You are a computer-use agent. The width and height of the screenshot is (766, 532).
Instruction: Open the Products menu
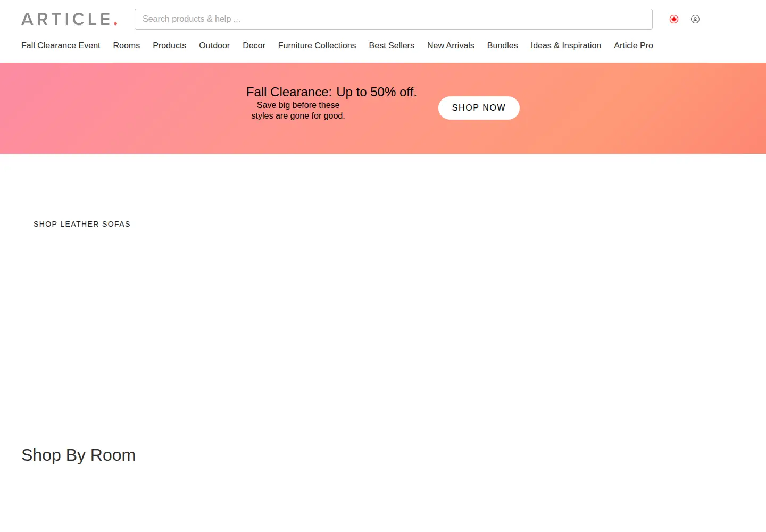170,46
